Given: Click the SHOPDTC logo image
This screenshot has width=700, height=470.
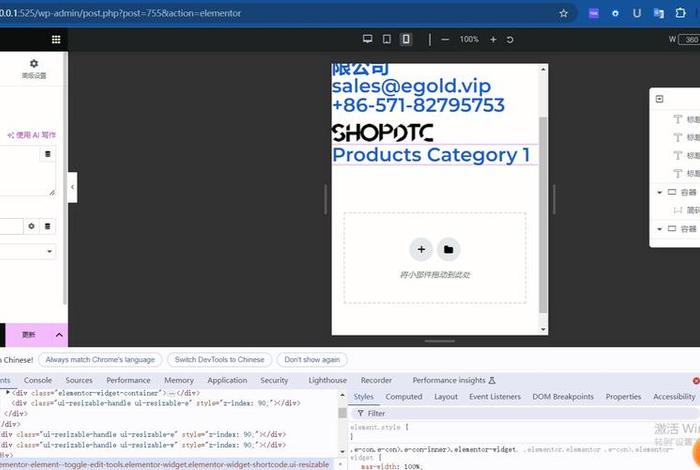Looking at the screenshot, I should point(383,133).
